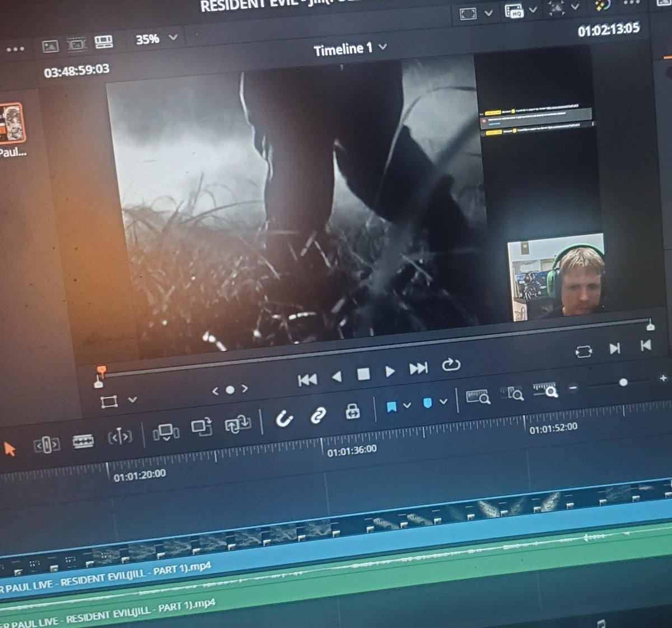Click the timeline zoom out minus button
This screenshot has width=672, height=628.
pos(572,387)
